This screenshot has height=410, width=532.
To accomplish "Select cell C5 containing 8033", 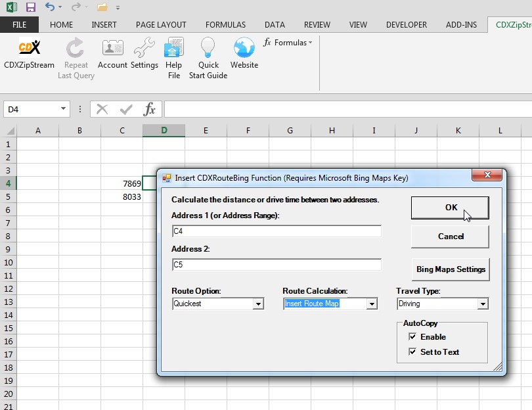I will (122, 197).
